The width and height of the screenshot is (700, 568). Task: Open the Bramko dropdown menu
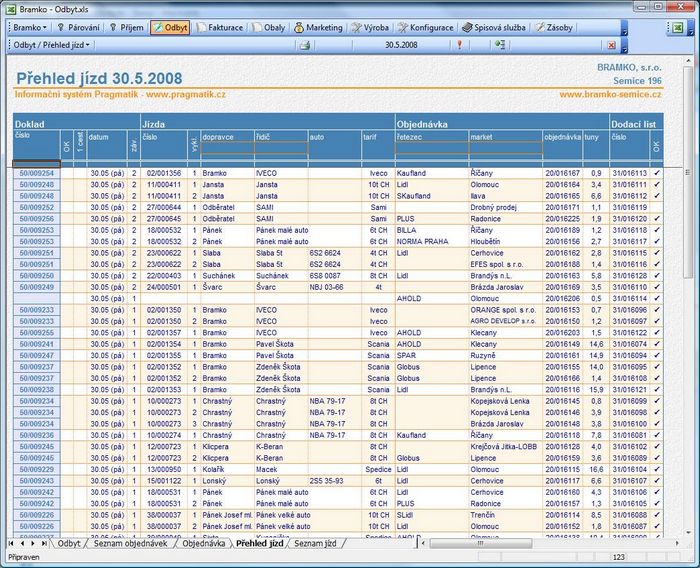click(29, 28)
